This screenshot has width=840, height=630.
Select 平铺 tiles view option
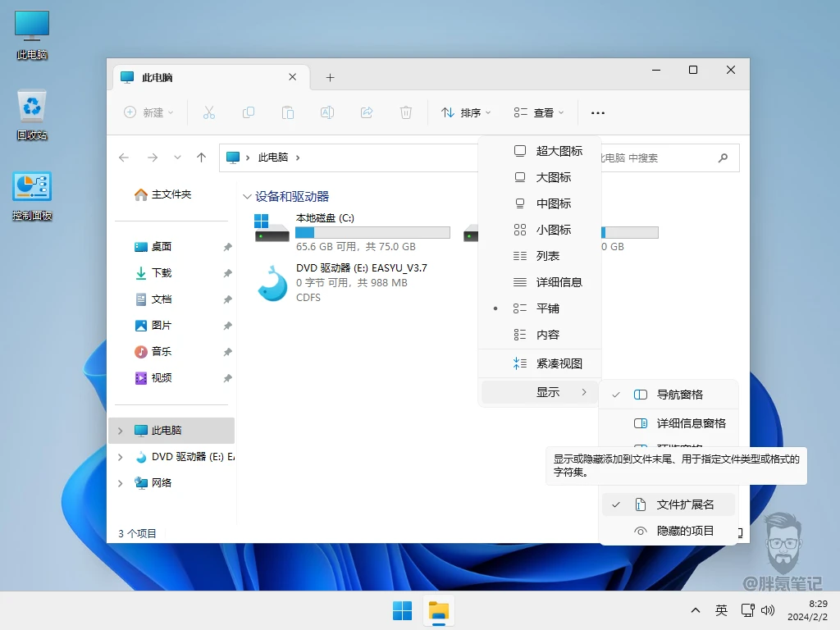pos(540,308)
